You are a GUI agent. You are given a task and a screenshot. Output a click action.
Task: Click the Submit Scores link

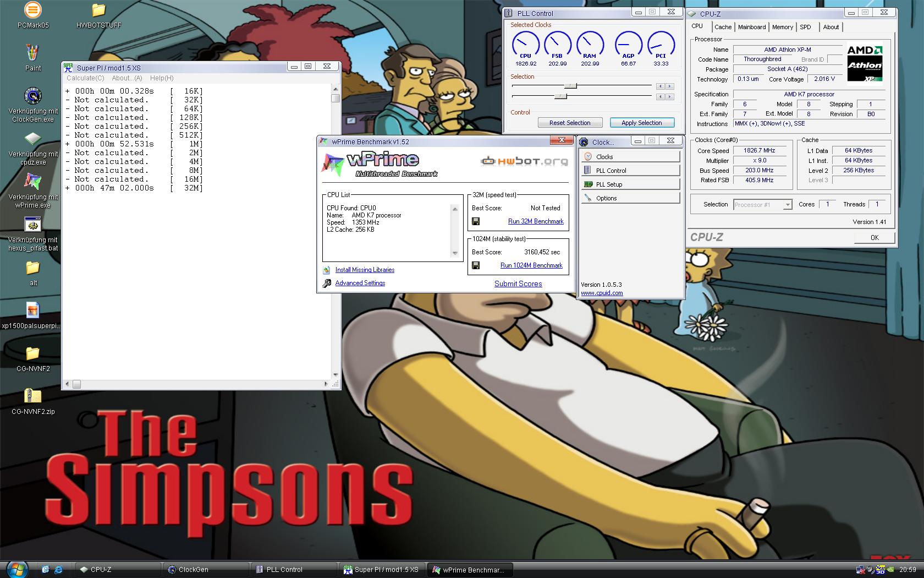(518, 283)
